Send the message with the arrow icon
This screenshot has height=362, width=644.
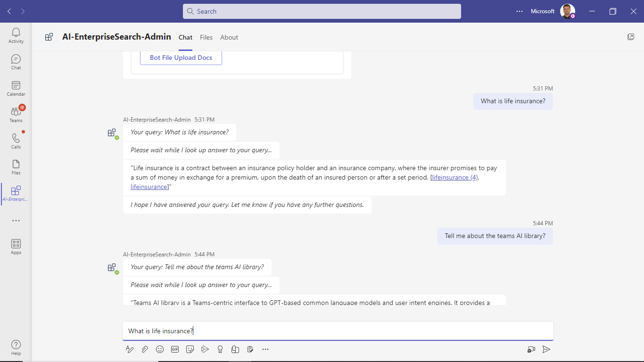(x=546, y=349)
